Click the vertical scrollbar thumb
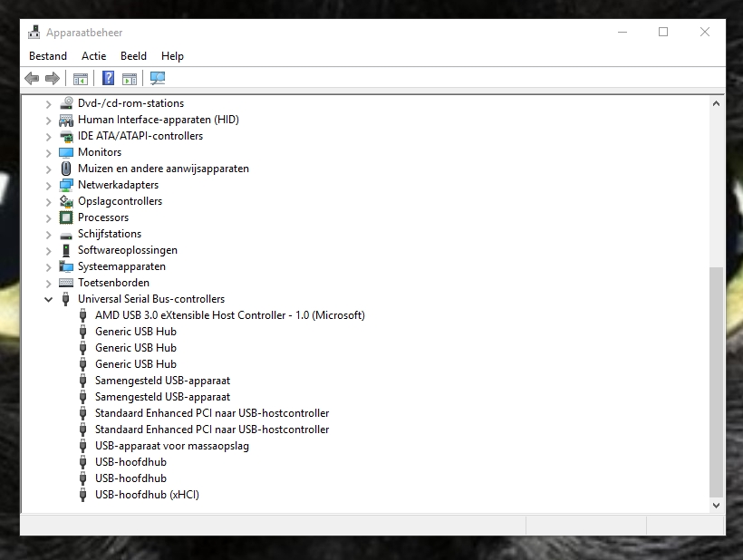743x560 pixels. click(x=716, y=382)
